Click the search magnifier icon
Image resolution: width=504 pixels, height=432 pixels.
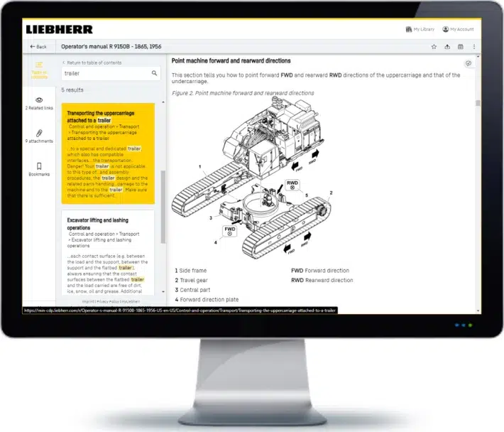pyautogui.click(x=155, y=73)
